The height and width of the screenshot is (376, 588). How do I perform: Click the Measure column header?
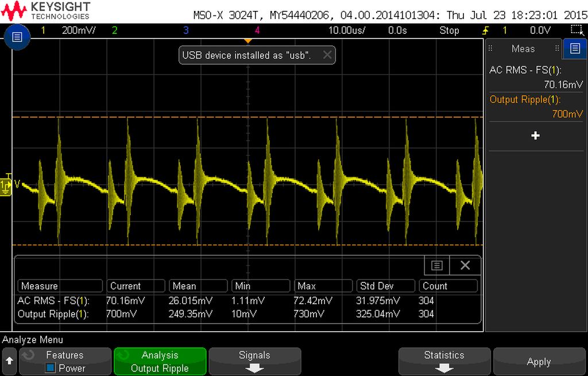(60, 286)
